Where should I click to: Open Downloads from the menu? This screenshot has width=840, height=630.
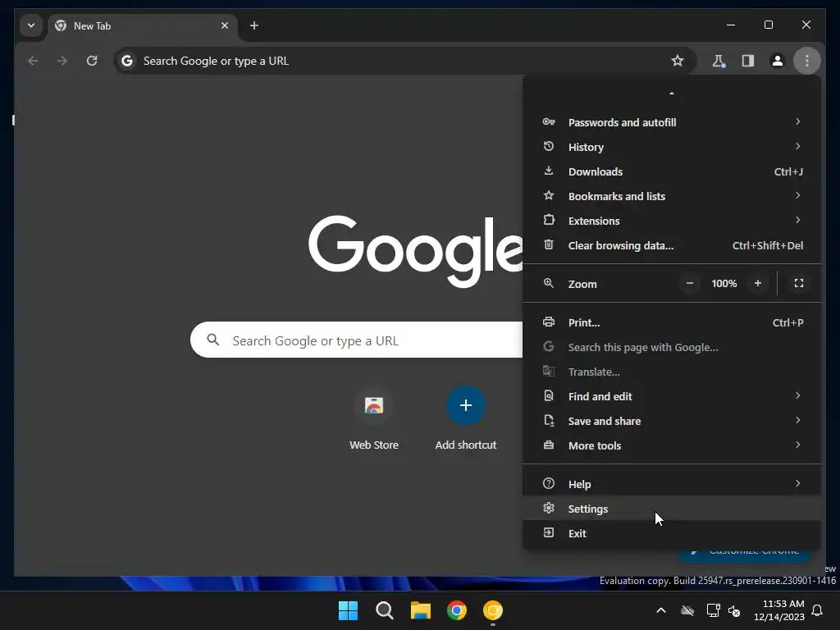tap(672, 171)
